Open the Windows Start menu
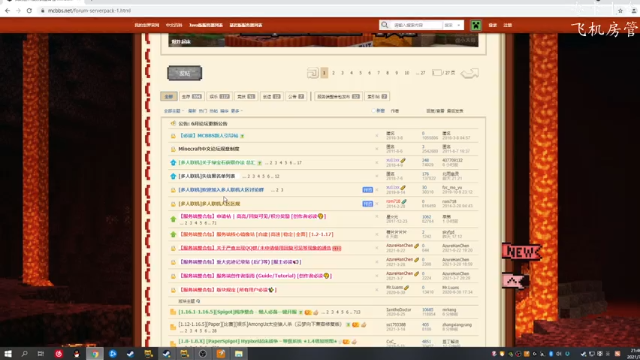The width and height of the screenshot is (640, 360). click(x=8, y=353)
